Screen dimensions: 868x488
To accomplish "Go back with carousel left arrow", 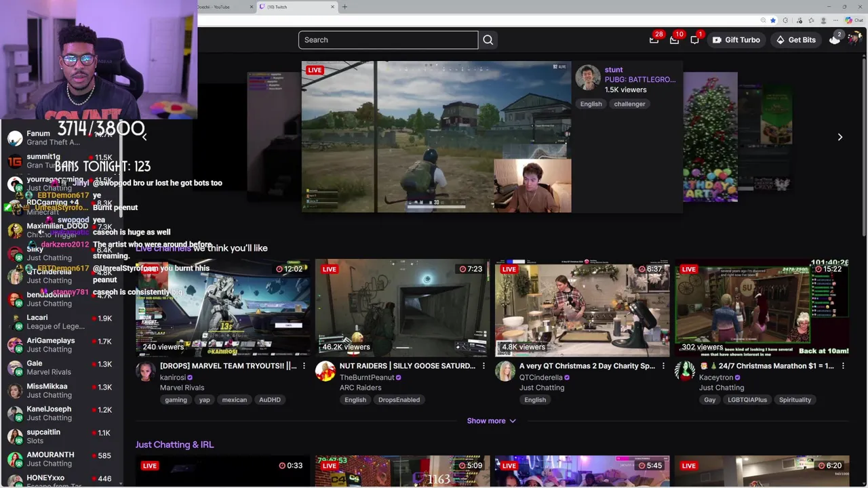I will point(144,137).
